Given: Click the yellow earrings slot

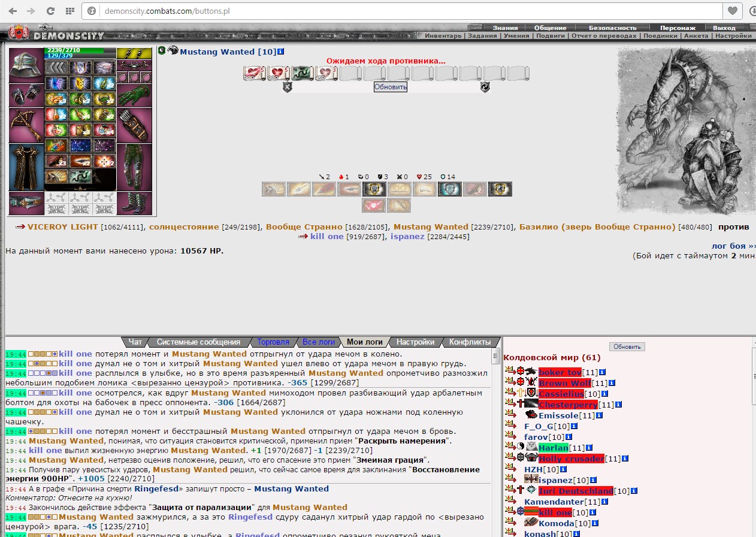Looking at the screenshot, I should 134,53.
